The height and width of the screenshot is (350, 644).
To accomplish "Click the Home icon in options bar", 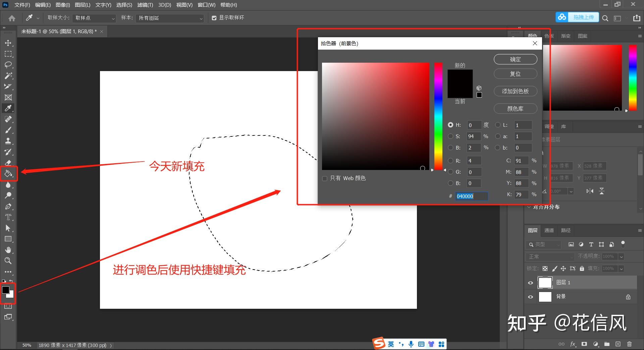I will point(12,18).
